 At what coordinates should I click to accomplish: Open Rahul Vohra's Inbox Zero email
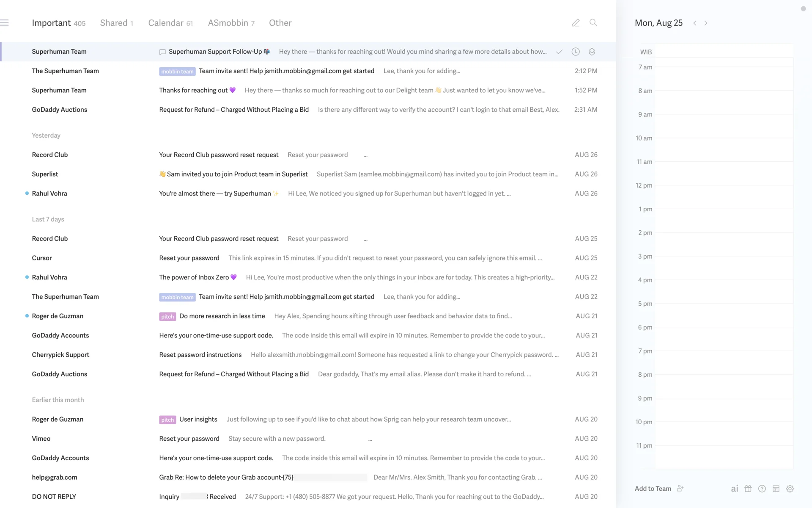pos(296,277)
